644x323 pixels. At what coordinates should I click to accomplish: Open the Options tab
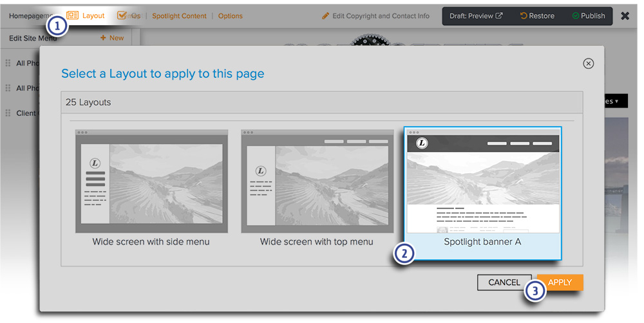pos(230,16)
